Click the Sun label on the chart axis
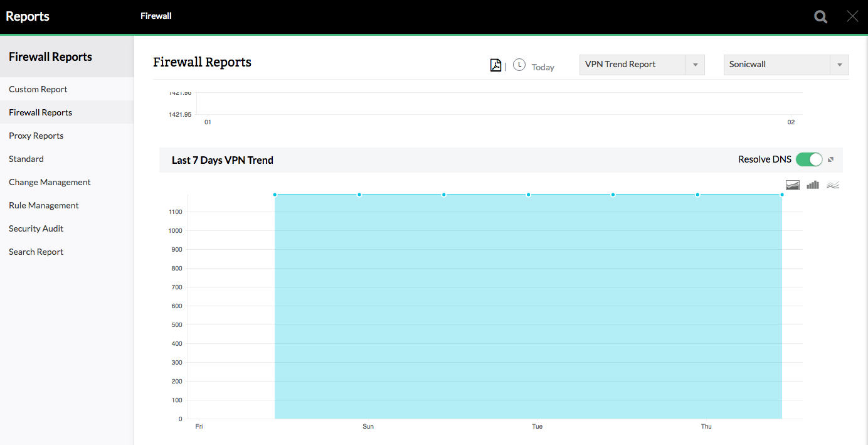 click(368, 426)
